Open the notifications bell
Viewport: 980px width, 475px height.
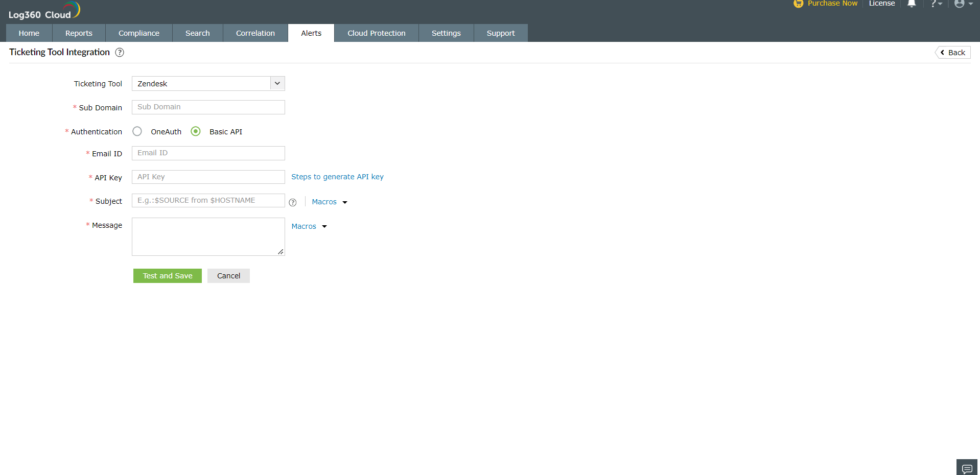911,4
